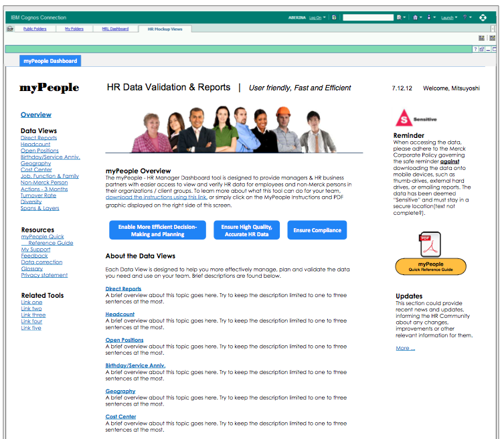Select the HR Mockup Views tab
504x439 pixels.
pos(165,29)
